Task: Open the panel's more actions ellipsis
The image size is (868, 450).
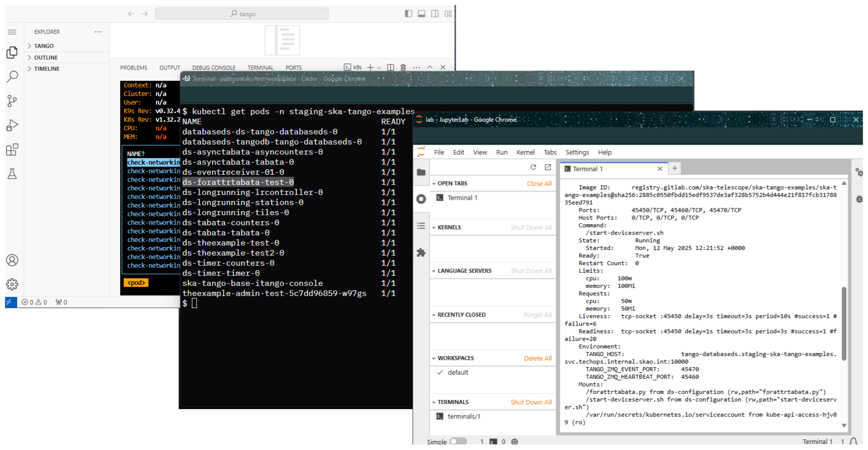Action: coord(416,67)
